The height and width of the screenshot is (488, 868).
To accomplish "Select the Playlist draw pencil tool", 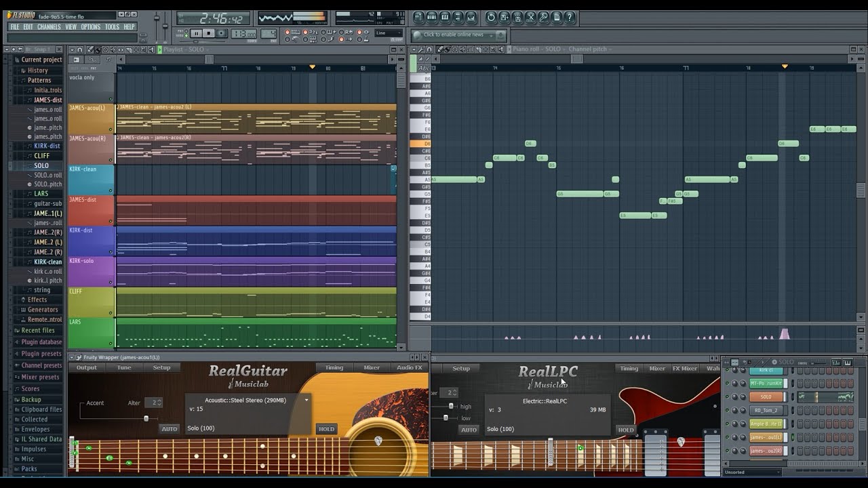I will pyautogui.click(x=90, y=49).
